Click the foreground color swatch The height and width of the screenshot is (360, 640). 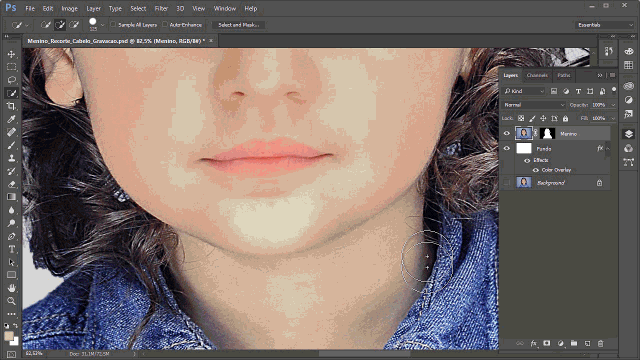click(9, 336)
